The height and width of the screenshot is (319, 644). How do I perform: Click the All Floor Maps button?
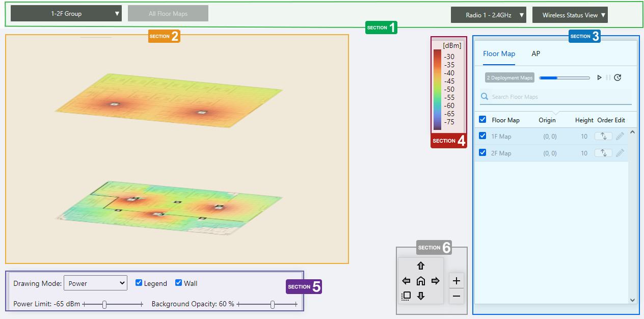[168, 14]
